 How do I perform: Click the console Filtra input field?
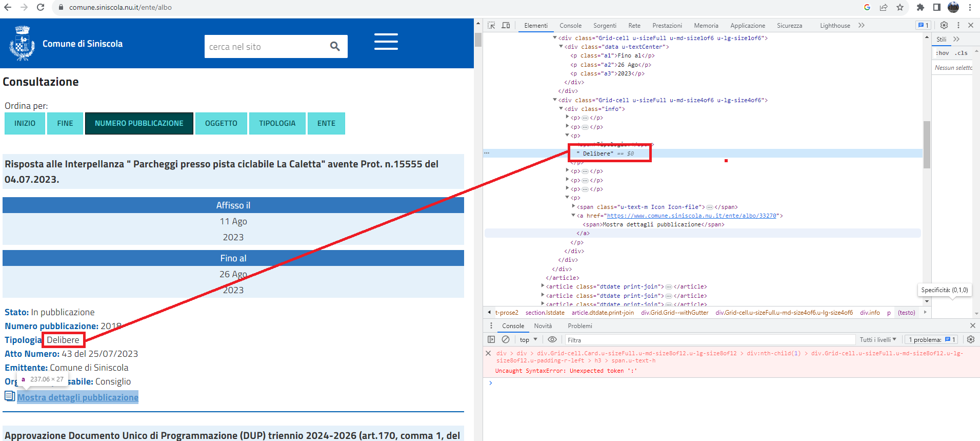click(x=710, y=340)
